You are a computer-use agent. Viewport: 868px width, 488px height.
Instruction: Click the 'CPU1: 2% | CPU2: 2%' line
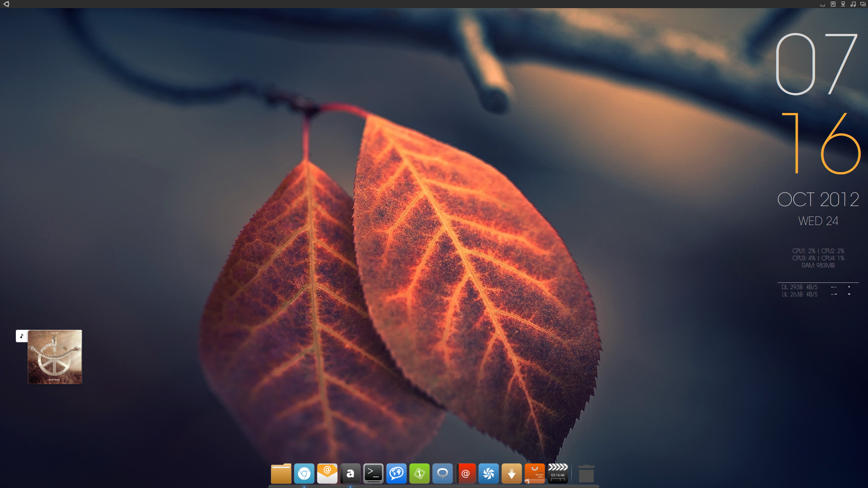pos(818,251)
